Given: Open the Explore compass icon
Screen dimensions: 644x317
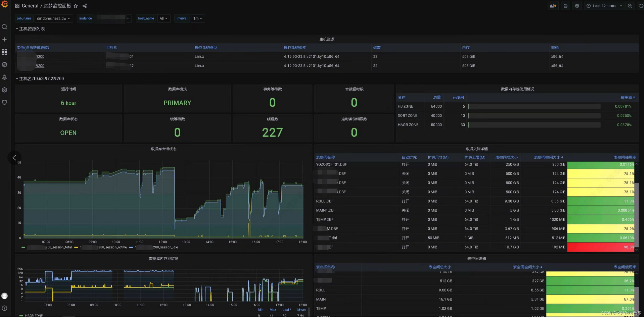Looking at the screenshot, I should click(x=5, y=65).
